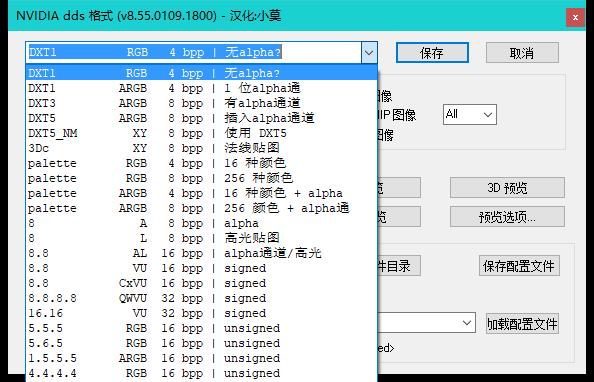
Task: Select 16.16 VU 32 bpp signed
Action: point(202,313)
